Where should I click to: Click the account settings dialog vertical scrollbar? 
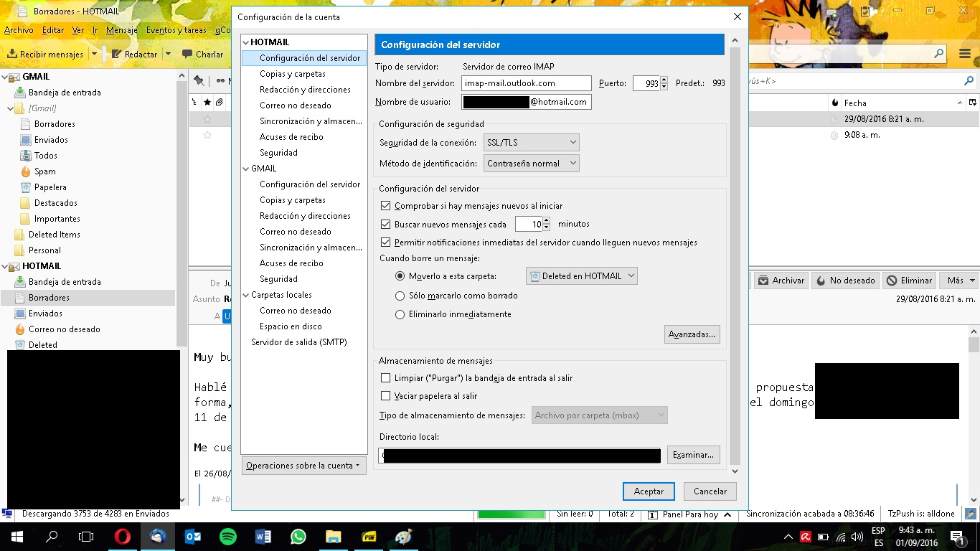734,256
